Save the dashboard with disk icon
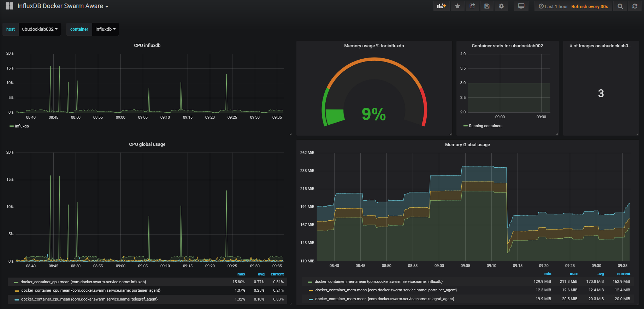644x309 pixels. 487,6
